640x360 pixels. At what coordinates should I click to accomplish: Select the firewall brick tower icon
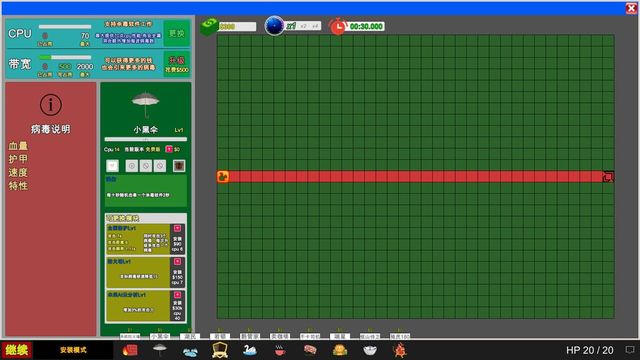(x=130, y=350)
